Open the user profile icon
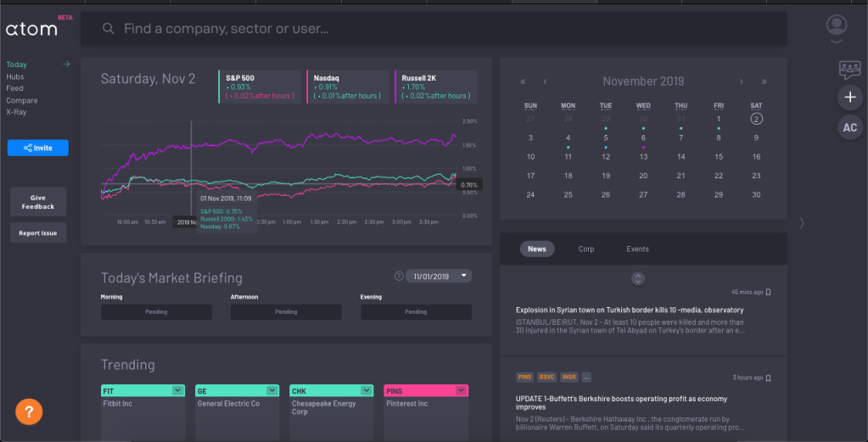Image resolution: width=868 pixels, height=442 pixels. click(x=837, y=27)
